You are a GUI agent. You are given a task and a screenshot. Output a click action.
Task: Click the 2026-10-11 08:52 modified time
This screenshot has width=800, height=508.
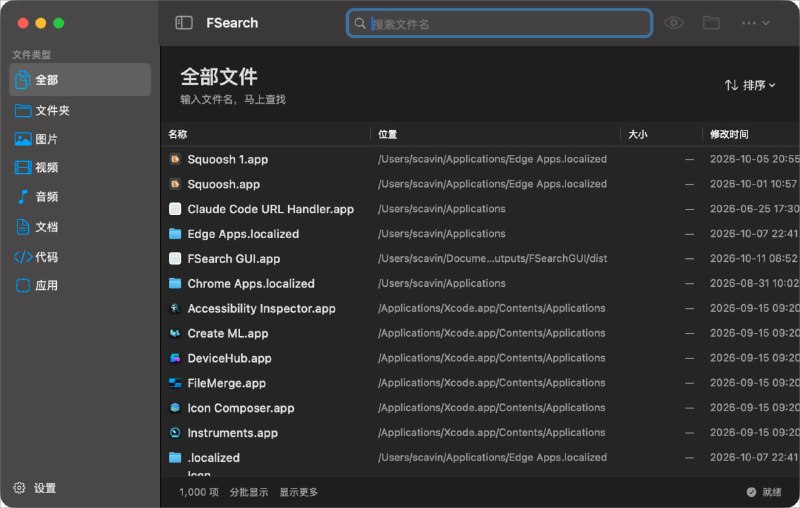click(x=754, y=259)
